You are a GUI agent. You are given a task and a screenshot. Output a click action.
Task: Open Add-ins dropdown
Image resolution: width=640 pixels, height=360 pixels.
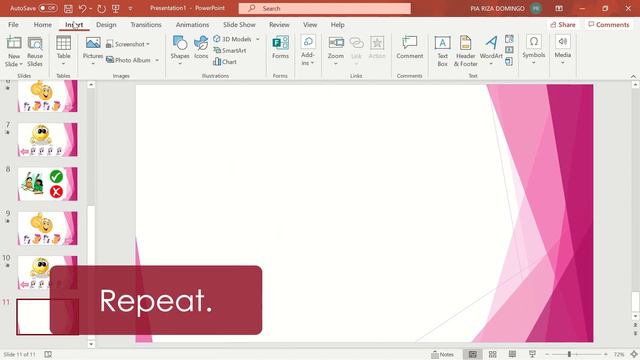pos(308,51)
